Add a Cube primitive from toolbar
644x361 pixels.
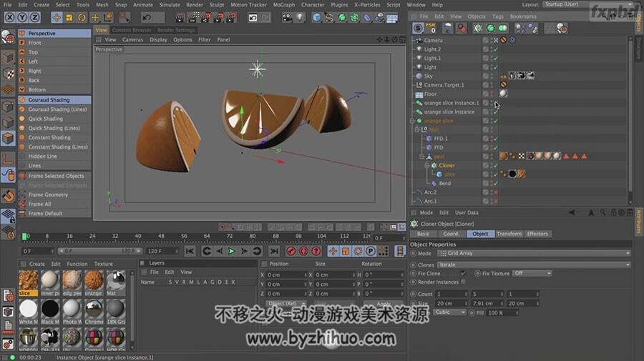(x=317, y=18)
